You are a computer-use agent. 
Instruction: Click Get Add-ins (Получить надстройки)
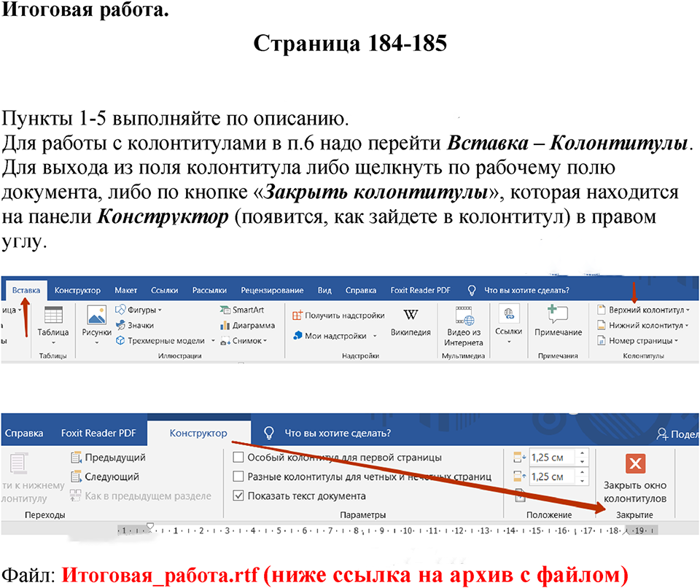click(338, 315)
